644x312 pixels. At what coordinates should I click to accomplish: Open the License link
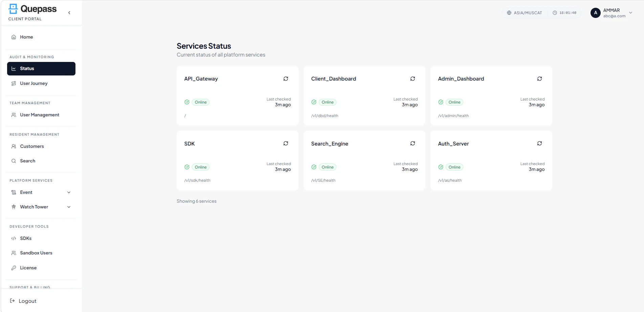tap(41, 268)
